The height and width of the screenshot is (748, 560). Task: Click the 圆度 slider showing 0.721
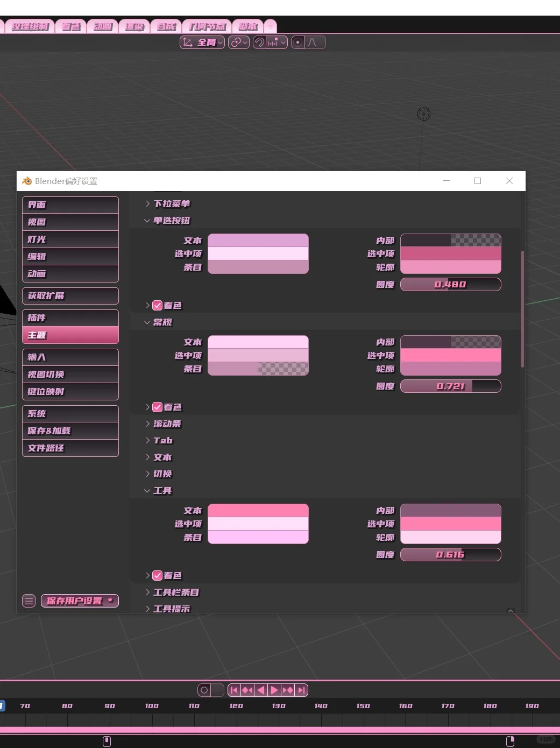click(x=451, y=386)
